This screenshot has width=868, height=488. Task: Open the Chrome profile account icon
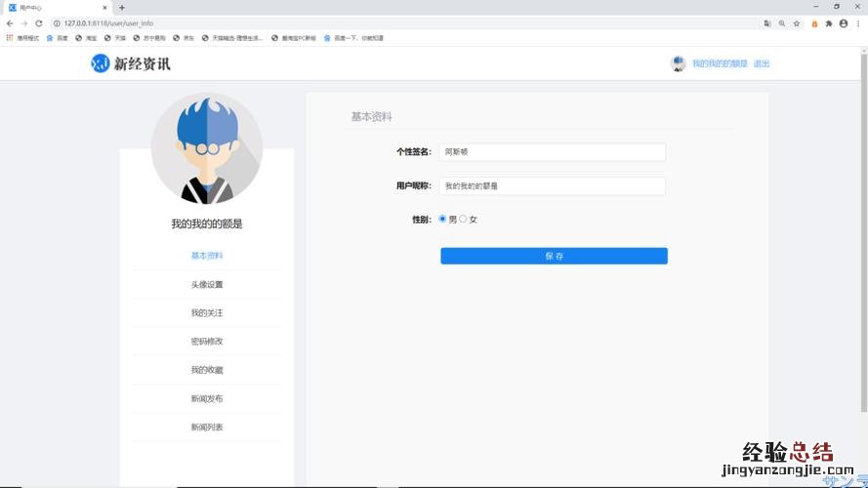(x=844, y=23)
